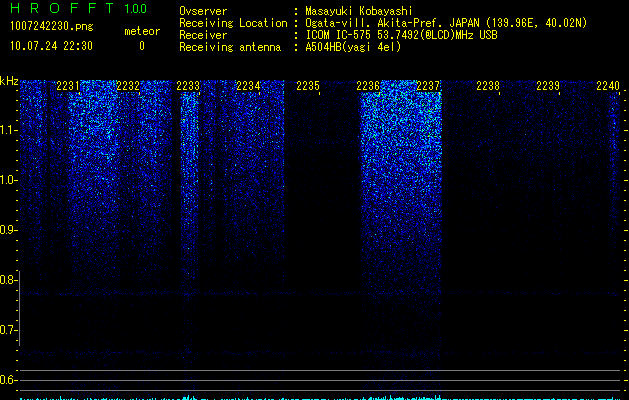Image resolution: width=629 pixels, height=400 pixels.
Task: Click the 2231 time marker
Action: (68, 86)
